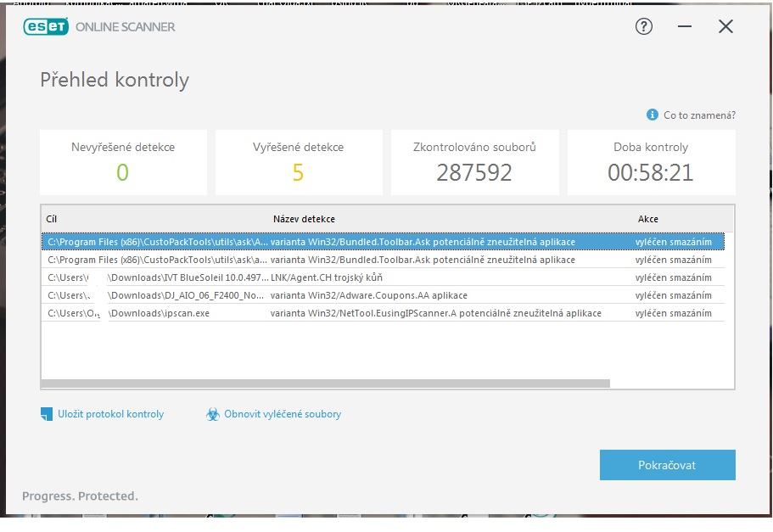This screenshot has width=773, height=532.
Task: Click the Win32/NetTool.EusingIPScanner.A detection name
Action: (436, 313)
